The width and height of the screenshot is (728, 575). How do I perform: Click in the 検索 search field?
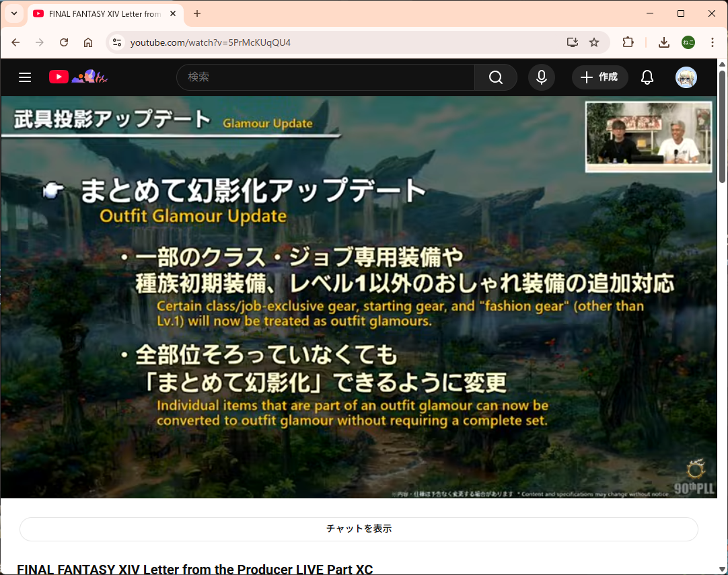[325, 77]
